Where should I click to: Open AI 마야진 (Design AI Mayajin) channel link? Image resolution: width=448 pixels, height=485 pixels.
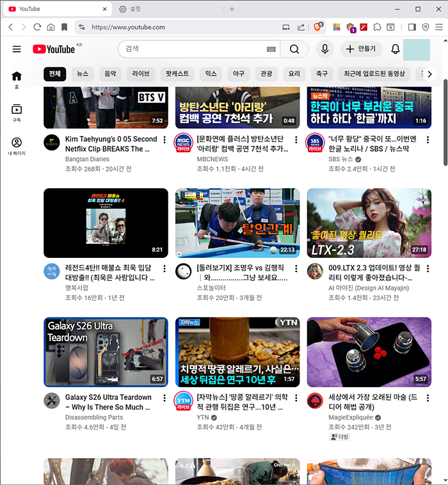pos(369,288)
